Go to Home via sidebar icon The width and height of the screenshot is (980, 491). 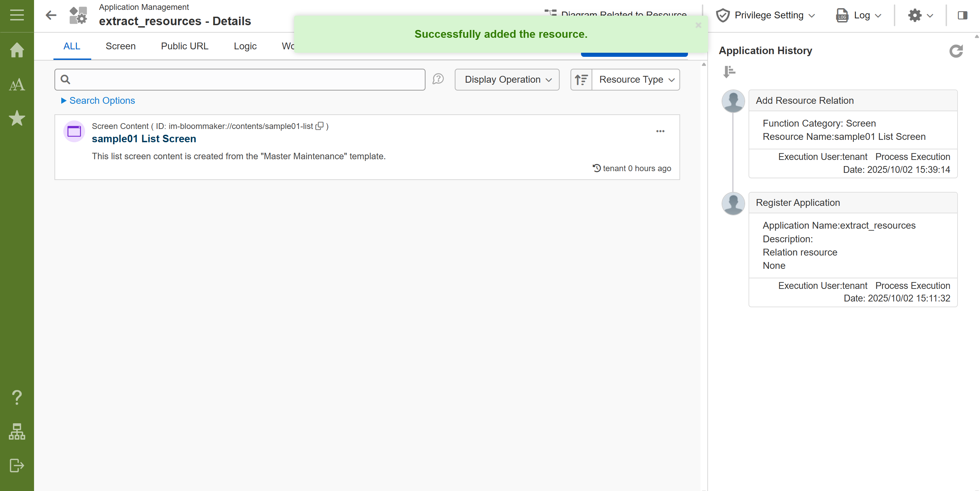[x=17, y=50]
